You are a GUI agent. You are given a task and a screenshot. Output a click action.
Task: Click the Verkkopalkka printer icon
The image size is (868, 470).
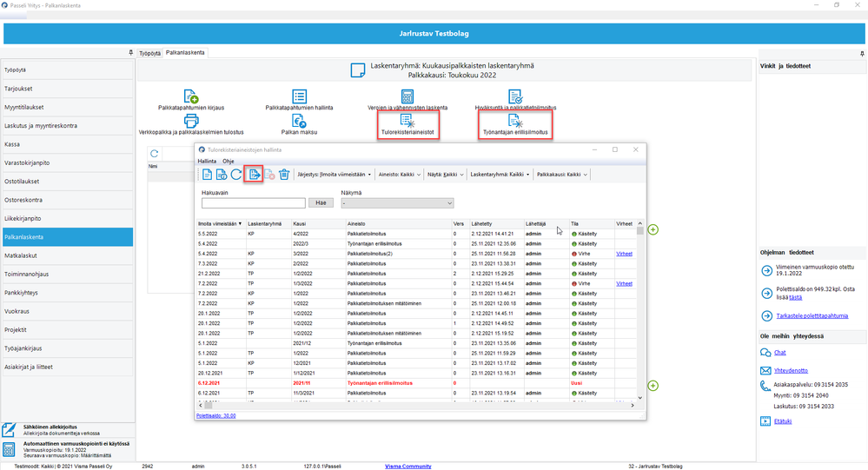[191, 121]
